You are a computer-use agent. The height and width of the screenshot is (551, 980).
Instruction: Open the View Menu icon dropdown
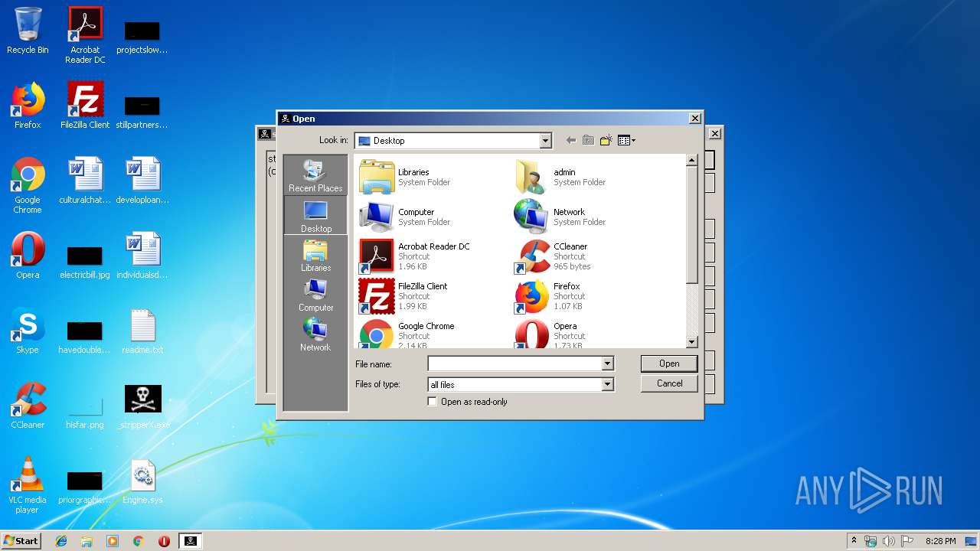(x=626, y=140)
